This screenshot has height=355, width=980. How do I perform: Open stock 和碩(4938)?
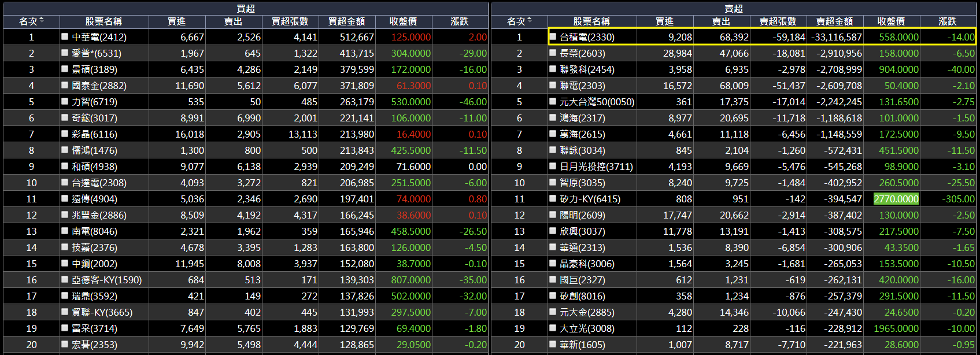click(x=94, y=167)
